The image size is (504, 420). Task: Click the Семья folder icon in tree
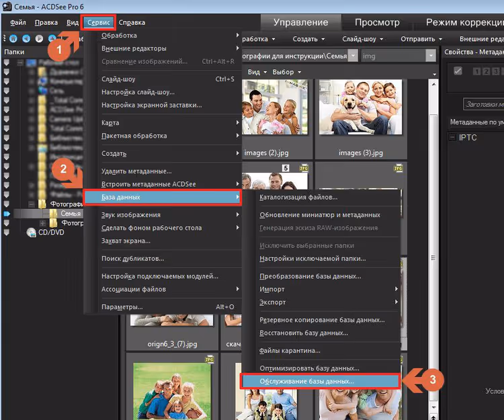click(x=53, y=214)
